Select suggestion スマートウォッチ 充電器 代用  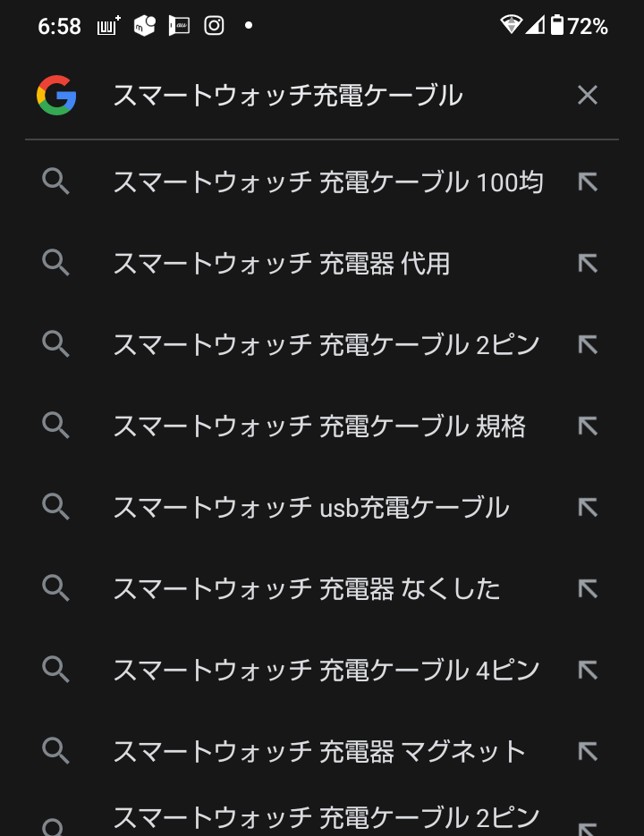pos(281,264)
